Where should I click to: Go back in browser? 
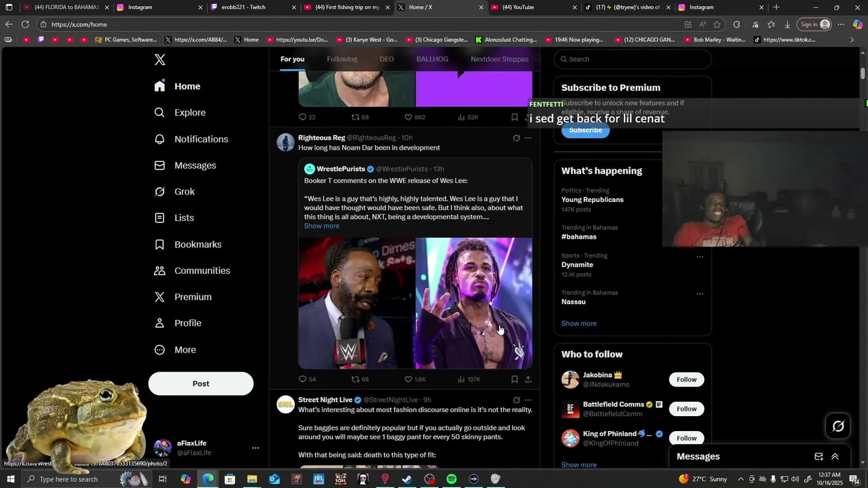9,24
